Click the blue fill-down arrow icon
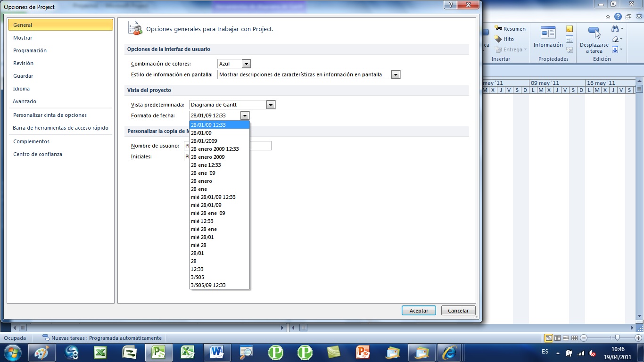644x362 pixels. pyautogui.click(x=615, y=49)
